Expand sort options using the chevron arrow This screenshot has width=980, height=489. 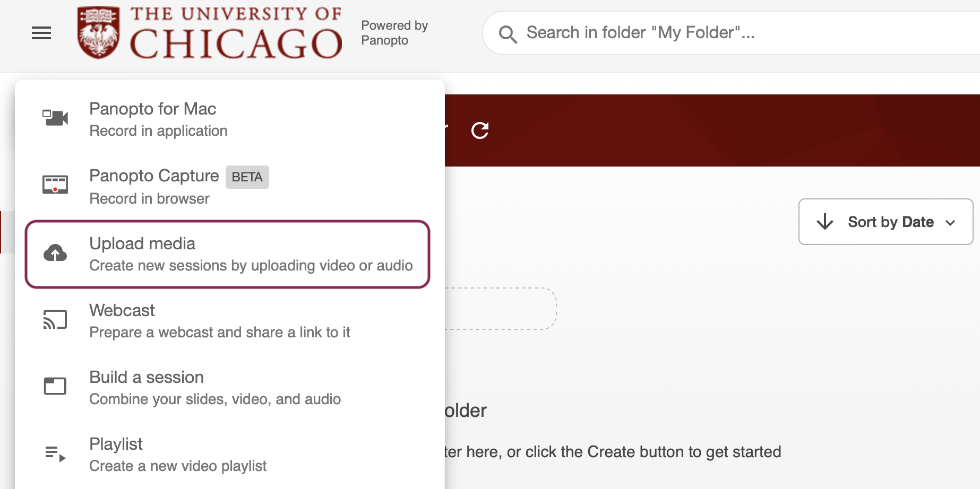point(950,223)
